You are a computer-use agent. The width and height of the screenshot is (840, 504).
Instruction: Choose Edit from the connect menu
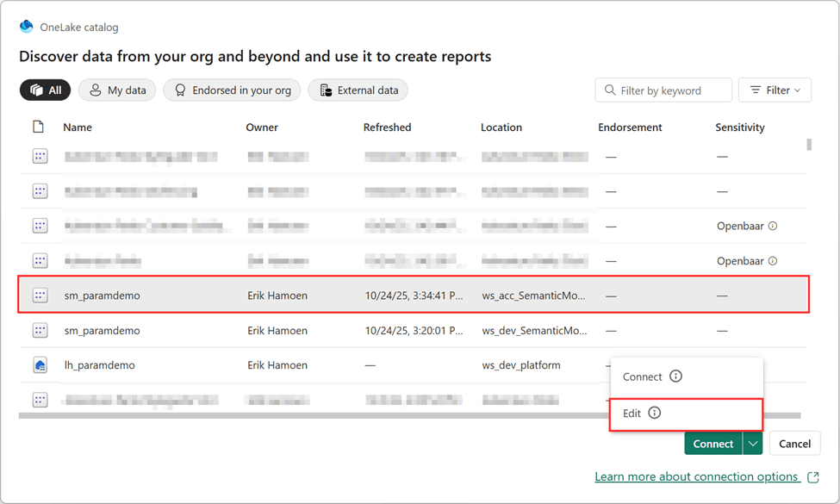tap(632, 413)
